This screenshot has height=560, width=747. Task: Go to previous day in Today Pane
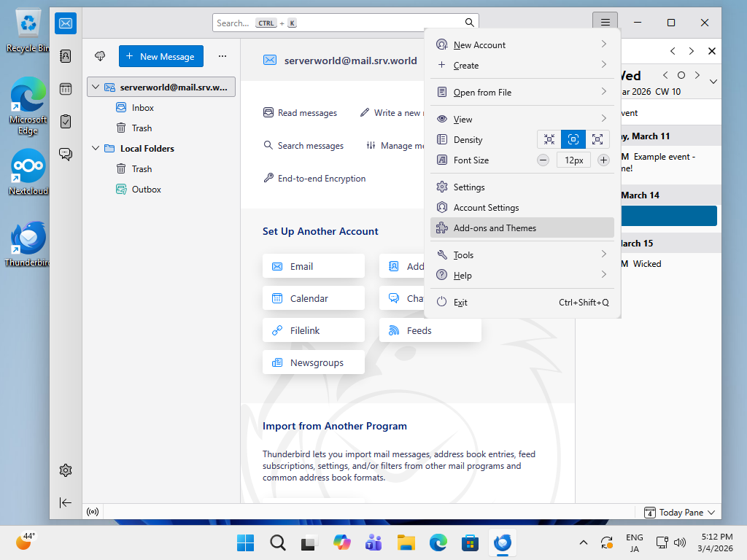pyautogui.click(x=665, y=75)
